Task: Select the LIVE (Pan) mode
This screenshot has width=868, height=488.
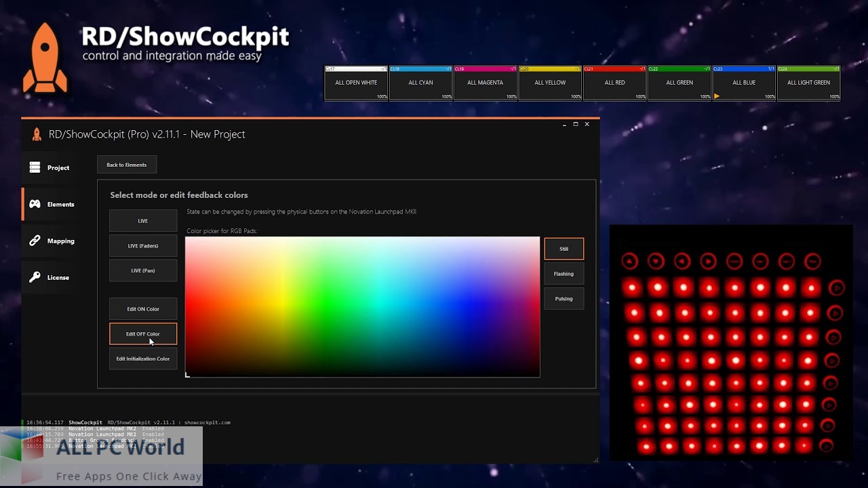Action: pos(143,270)
